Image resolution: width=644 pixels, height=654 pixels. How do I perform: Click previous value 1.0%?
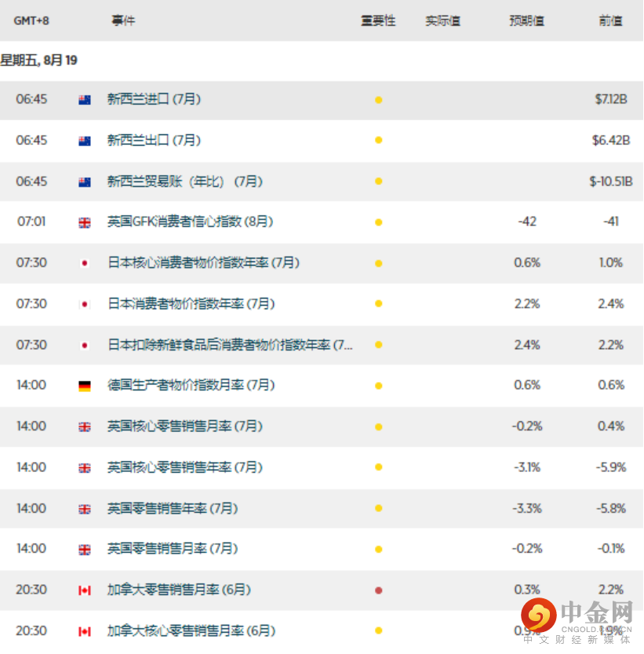[611, 263]
